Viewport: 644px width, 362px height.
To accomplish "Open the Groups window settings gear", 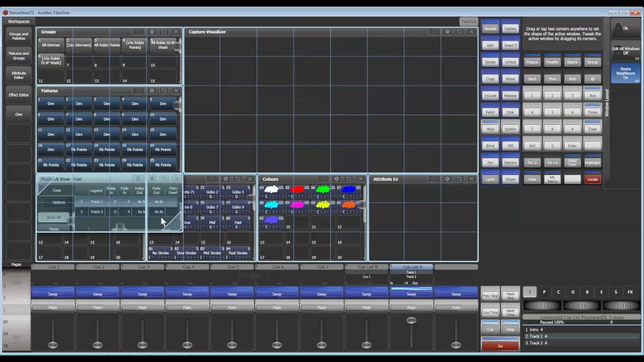I will click(152, 32).
